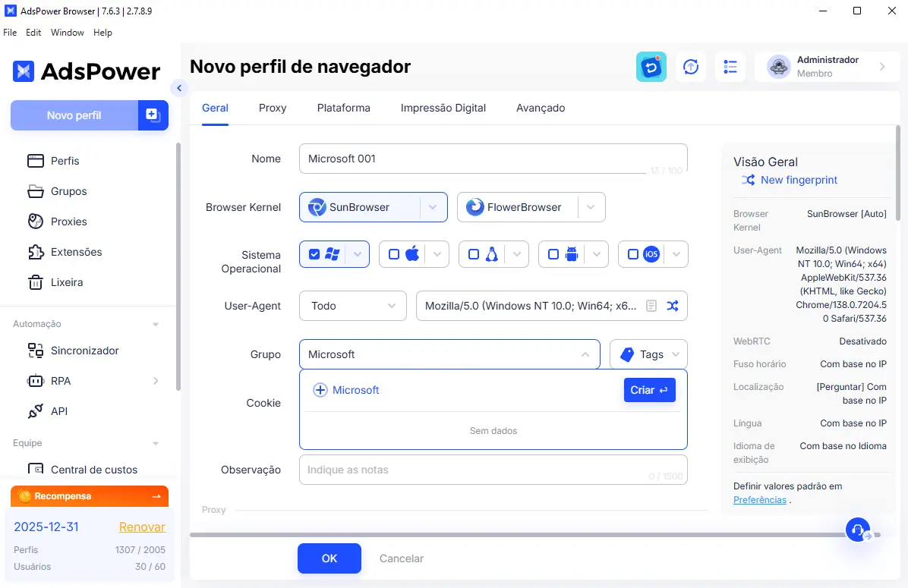Click the batch-create icon beside Novo perfil
The image size is (908, 588).
click(x=153, y=115)
